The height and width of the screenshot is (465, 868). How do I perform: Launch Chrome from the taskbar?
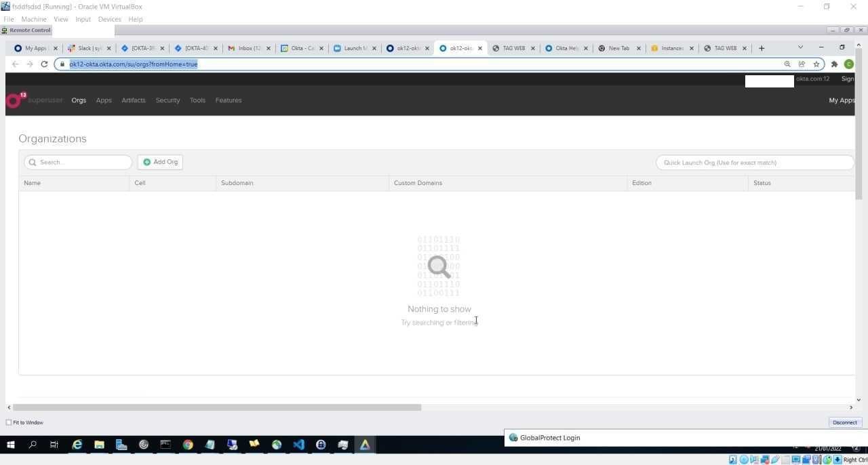pyautogui.click(x=188, y=445)
